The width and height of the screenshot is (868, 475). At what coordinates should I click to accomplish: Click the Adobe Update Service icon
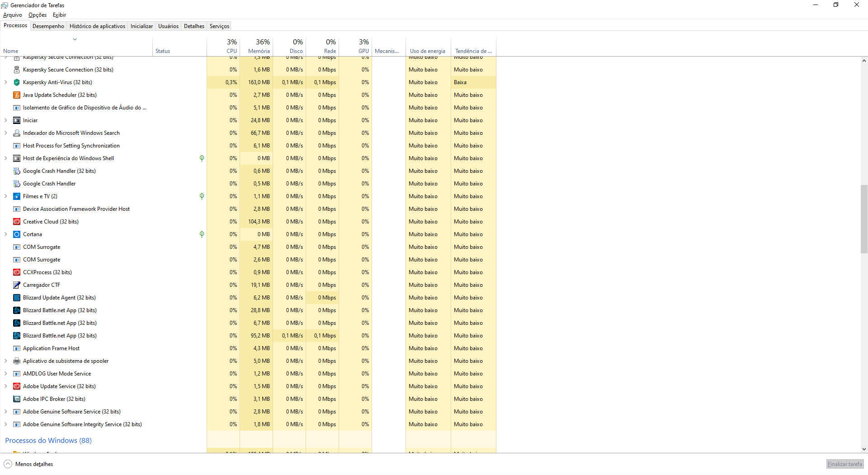point(17,386)
